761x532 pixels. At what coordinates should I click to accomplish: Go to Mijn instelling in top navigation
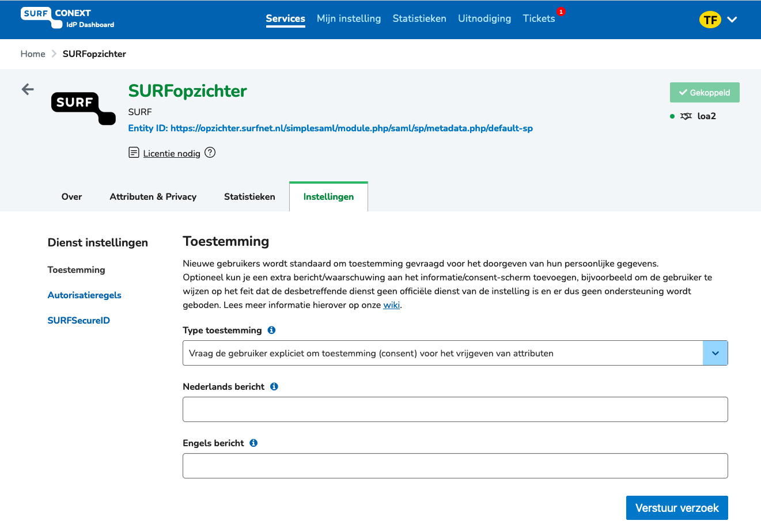coord(349,18)
